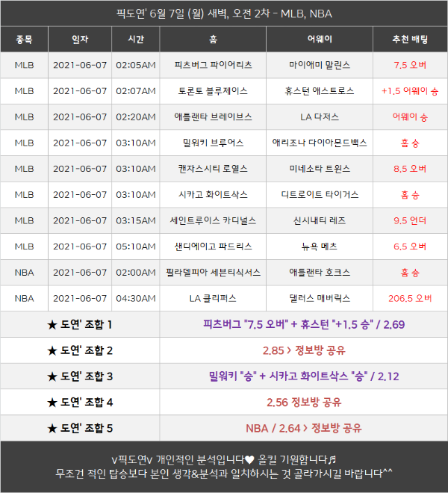448x493 pixels.
Task: Click '홈 승' in the 밀워키 브루어스 row
Action: 410,143
